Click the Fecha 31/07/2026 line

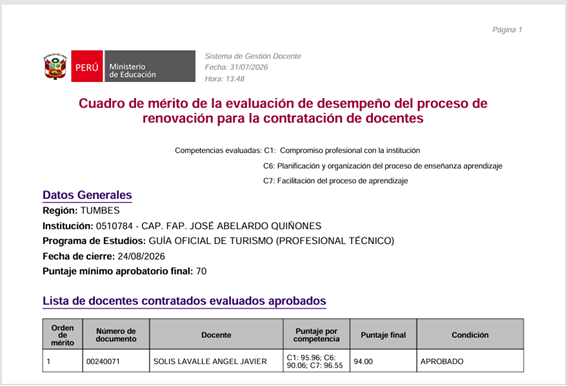pyautogui.click(x=236, y=67)
